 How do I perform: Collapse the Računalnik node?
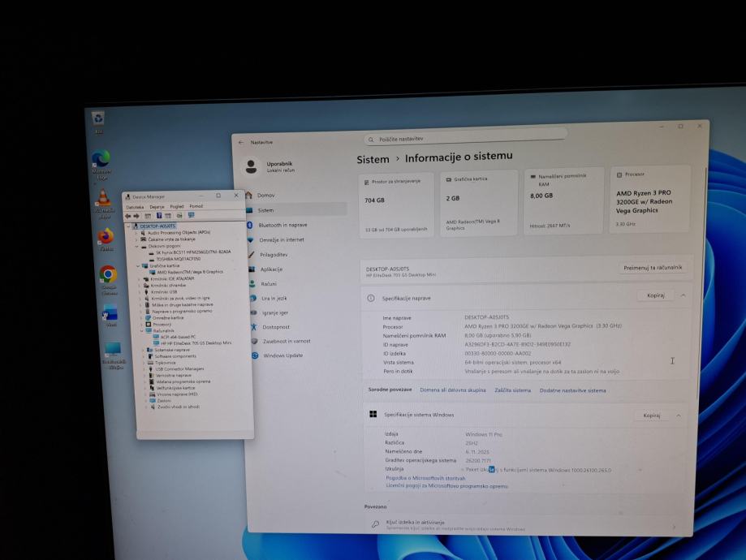pyautogui.click(x=142, y=330)
